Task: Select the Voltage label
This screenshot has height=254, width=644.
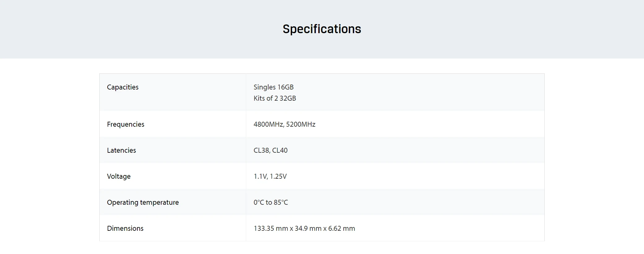Action: tap(119, 176)
